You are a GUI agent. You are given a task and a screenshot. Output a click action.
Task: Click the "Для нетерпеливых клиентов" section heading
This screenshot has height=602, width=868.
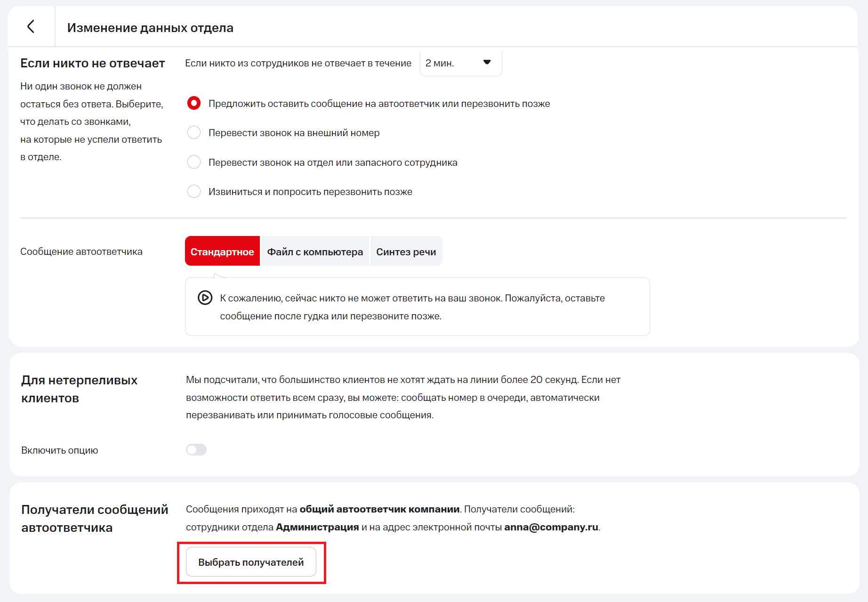(79, 389)
